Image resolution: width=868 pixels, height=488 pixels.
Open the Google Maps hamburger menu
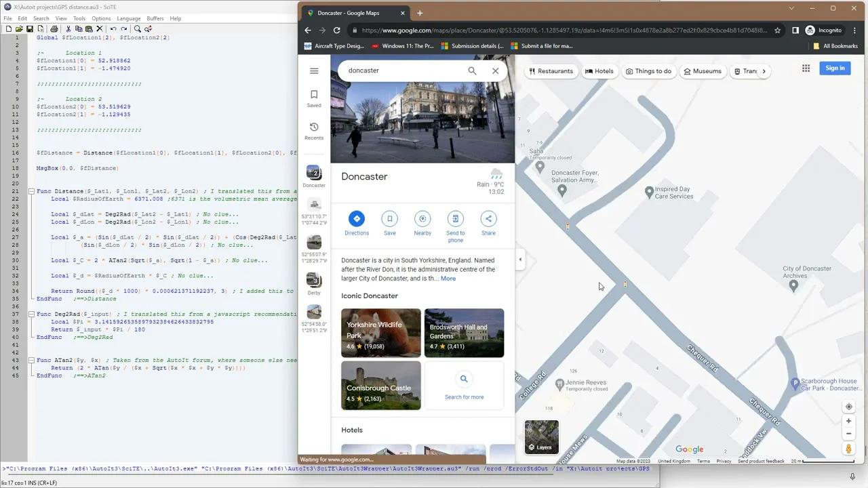click(314, 70)
